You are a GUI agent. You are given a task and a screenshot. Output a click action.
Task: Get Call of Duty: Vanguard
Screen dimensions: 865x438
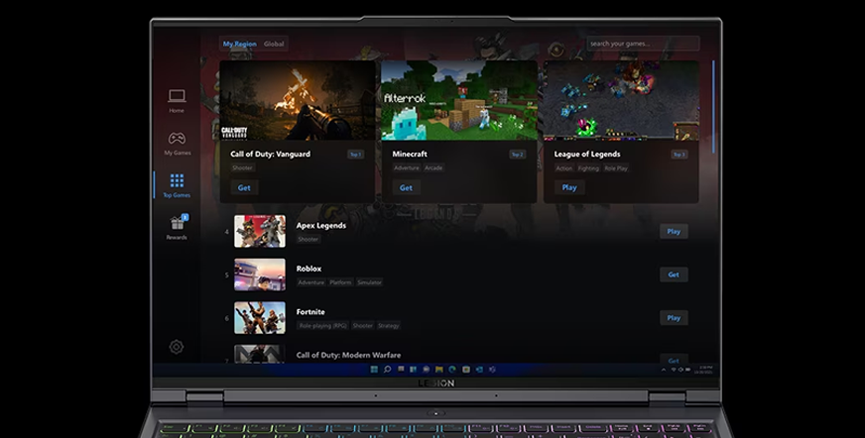pyautogui.click(x=244, y=188)
